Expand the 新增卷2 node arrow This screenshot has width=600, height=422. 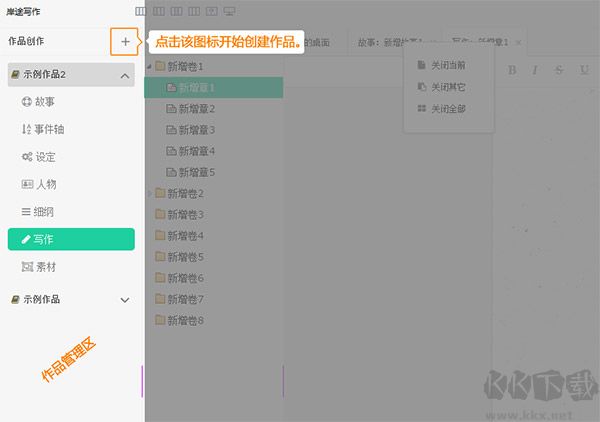click(149, 194)
